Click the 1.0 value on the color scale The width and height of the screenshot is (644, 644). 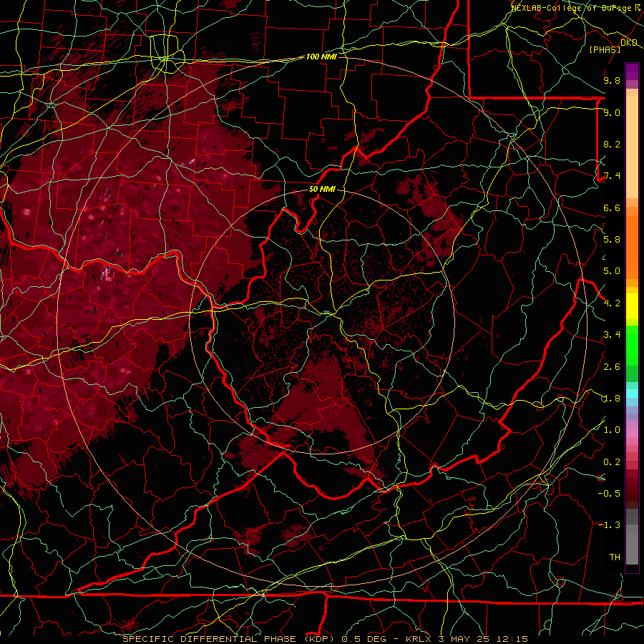pos(612,430)
